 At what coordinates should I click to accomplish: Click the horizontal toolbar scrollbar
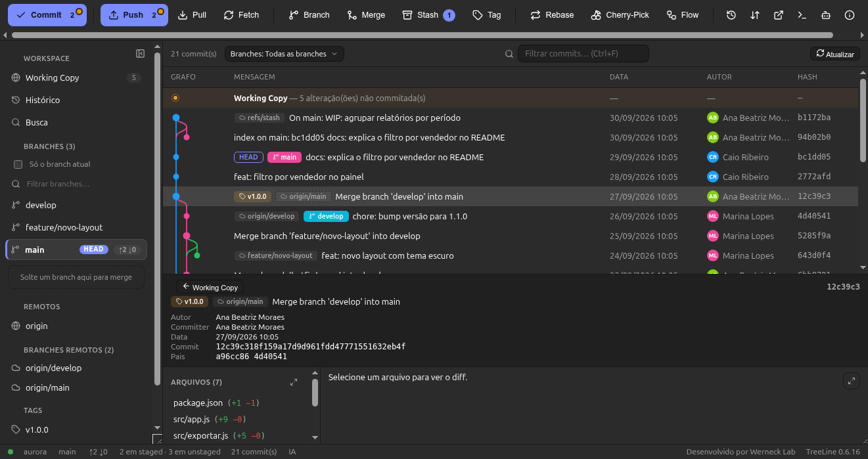pyautogui.click(x=423, y=35)
